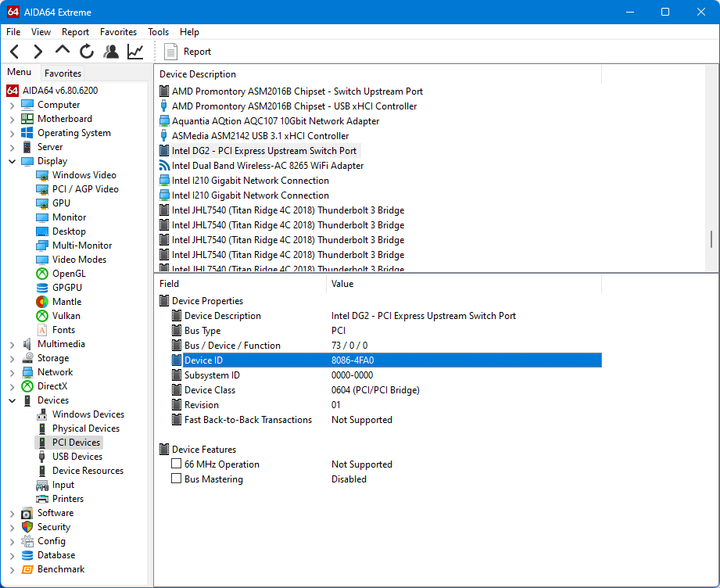Switch to the Favorites tab
720x588 pixels.
point(63,73)
